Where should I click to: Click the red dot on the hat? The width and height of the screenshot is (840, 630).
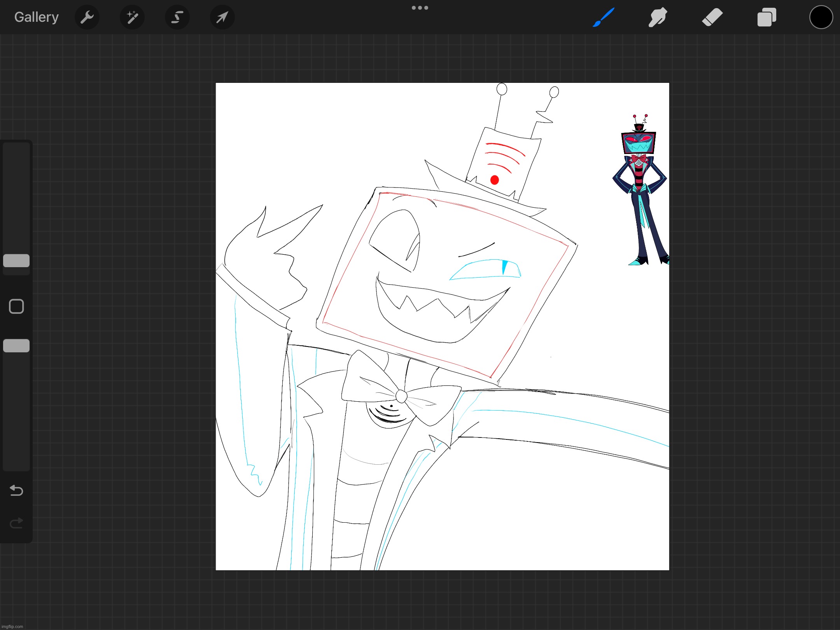click(x=495, y=180)
